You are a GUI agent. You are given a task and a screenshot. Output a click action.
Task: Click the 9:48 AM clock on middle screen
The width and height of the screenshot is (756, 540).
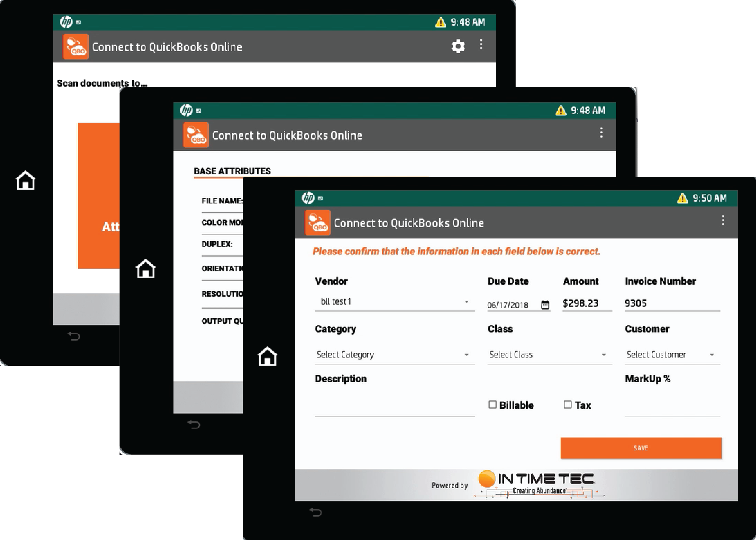tap(588, 110)
